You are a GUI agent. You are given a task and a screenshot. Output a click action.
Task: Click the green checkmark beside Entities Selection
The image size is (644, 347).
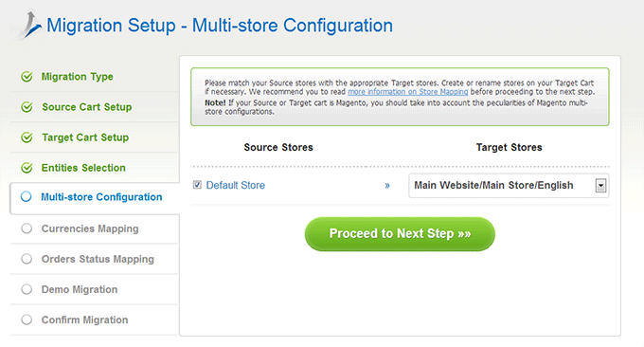tap(27, 168)
